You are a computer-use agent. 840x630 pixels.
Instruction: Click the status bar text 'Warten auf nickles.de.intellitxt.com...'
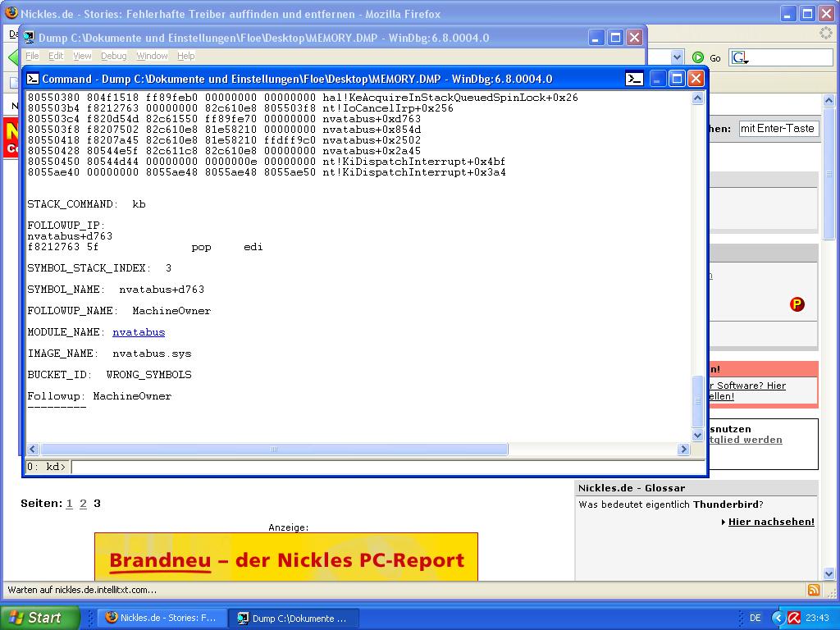[x=82, y=590]
